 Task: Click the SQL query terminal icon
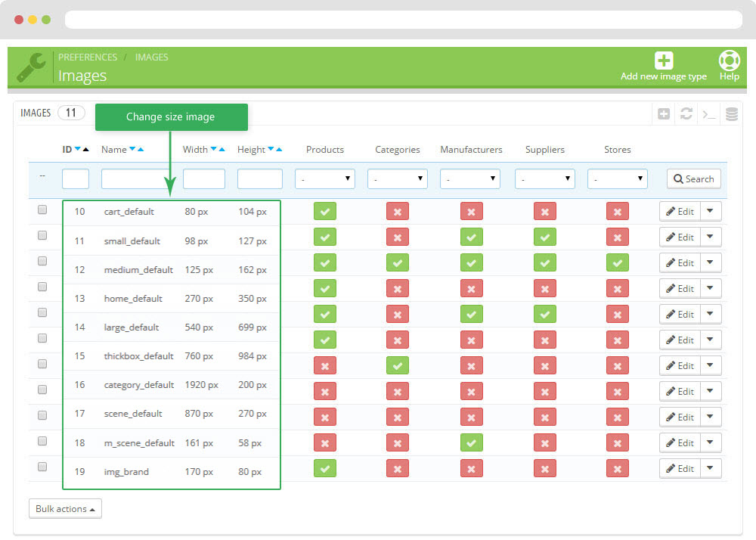pyautogui.click(x=708, y=114)
